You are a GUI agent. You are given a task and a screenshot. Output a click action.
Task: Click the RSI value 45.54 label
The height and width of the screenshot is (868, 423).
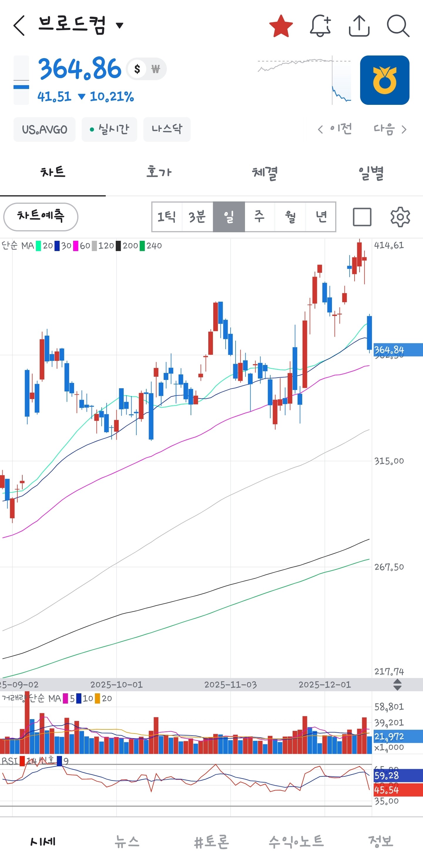coord(398,790)
